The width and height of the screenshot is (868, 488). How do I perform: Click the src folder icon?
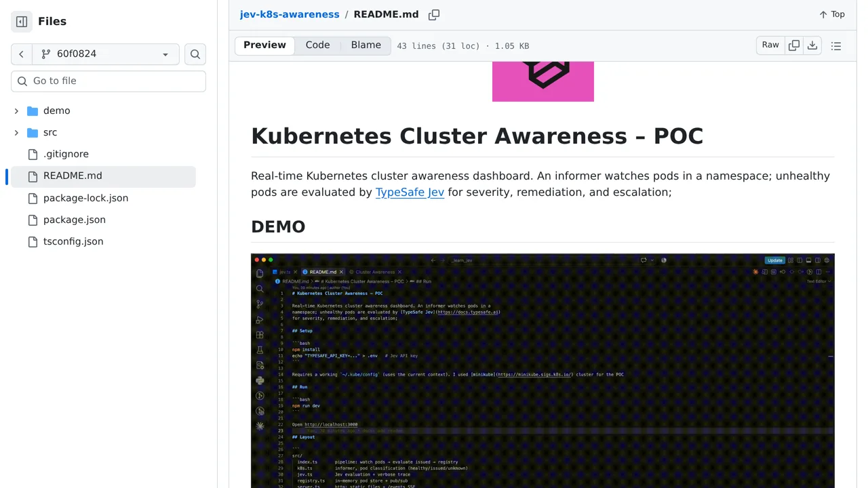coord(33,132)
